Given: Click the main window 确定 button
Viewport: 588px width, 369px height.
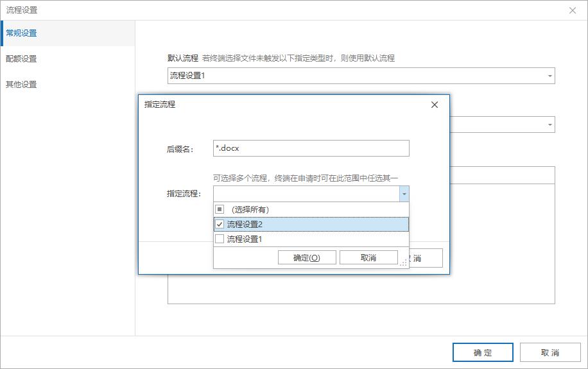Looking at the screenshot, I should pos(483,352).
